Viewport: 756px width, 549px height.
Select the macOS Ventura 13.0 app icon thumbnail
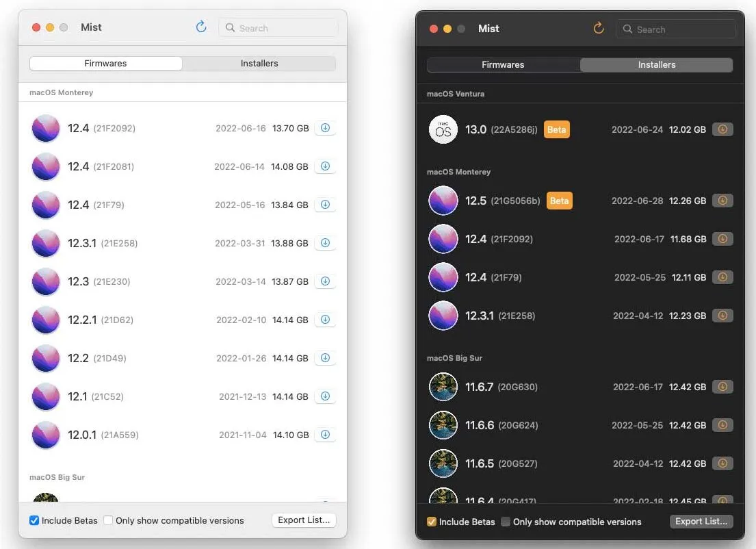(443, 129)
